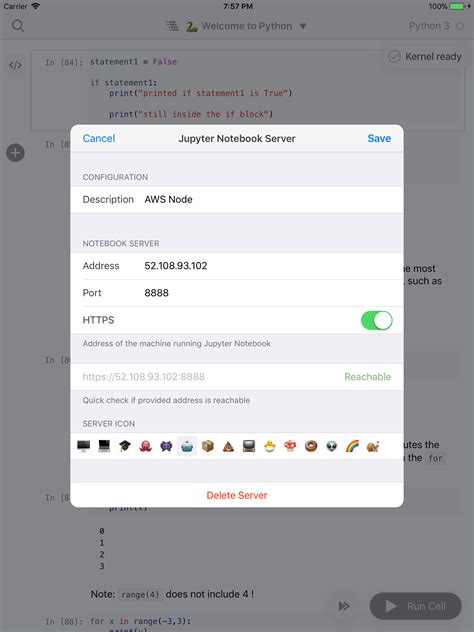
Task: Pick the rainbow server icon
Action: click(x=352, y=446)
